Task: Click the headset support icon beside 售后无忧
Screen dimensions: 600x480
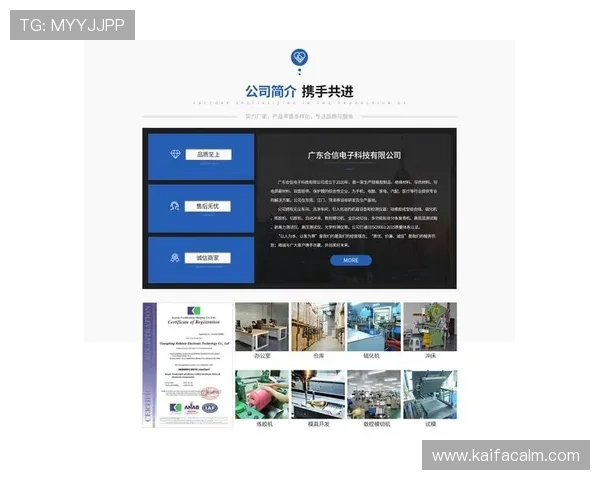Action: click(x=174, y=206)
